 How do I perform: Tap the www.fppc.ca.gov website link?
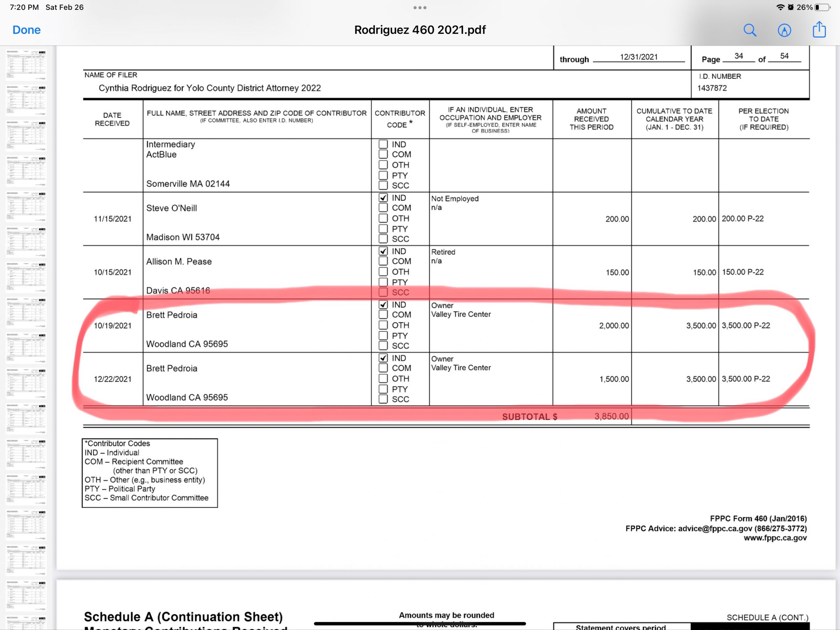coord(775,538)
